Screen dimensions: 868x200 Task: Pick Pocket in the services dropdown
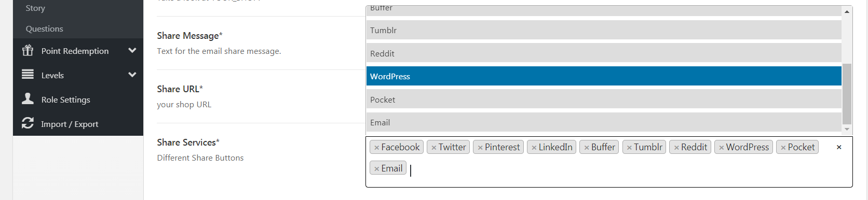[x=604, y=99]
